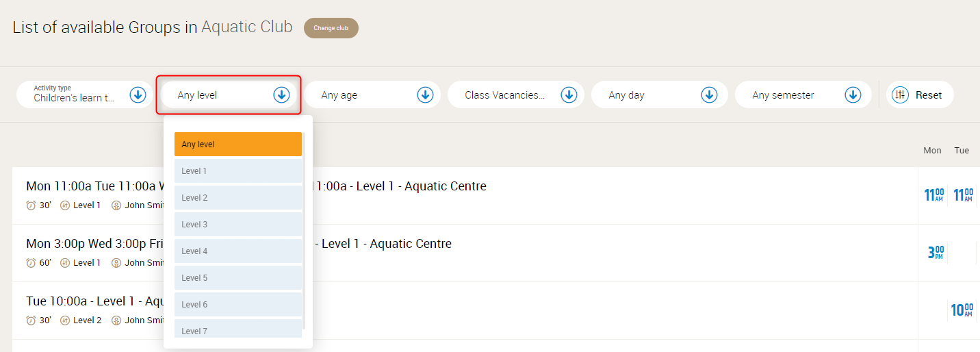Click the level icon beside Level 1 in first row
The height and width of the screenshot is (352, 980).
pyautogui.click(x=65, y=205)
